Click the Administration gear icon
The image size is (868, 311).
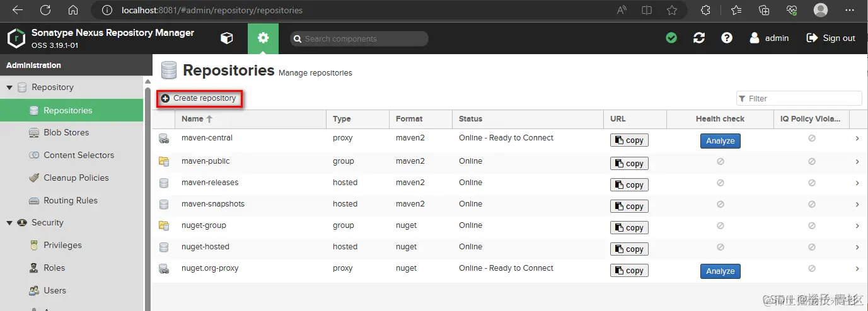263,38
